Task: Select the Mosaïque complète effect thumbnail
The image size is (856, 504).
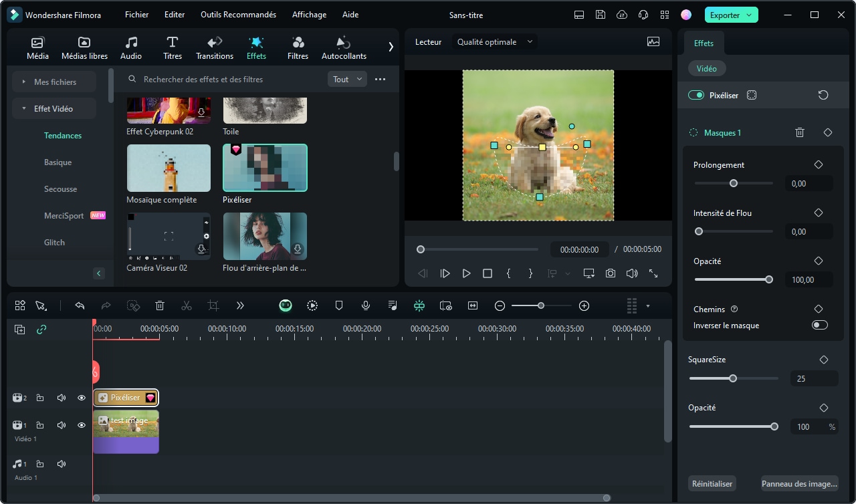Action: [169, 168]
